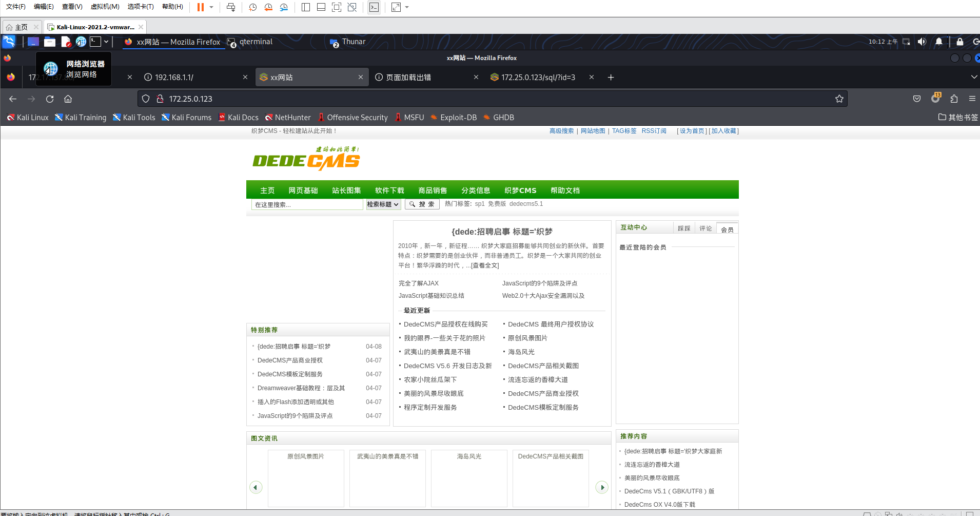Open the 文件(F) menu
The width and height of the screenshot is (980, 516).
pyautogui.click(x=16, y=7)
